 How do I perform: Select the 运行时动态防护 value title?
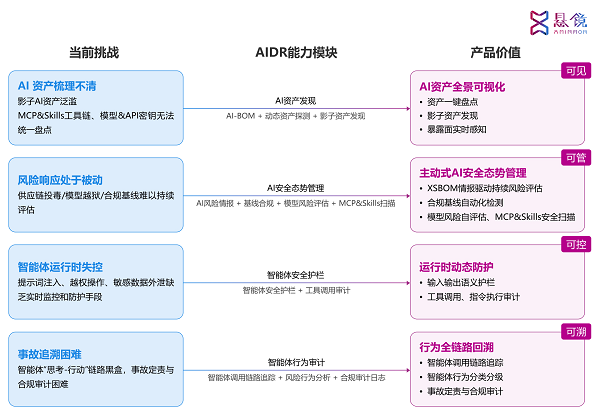pos(458,265)
